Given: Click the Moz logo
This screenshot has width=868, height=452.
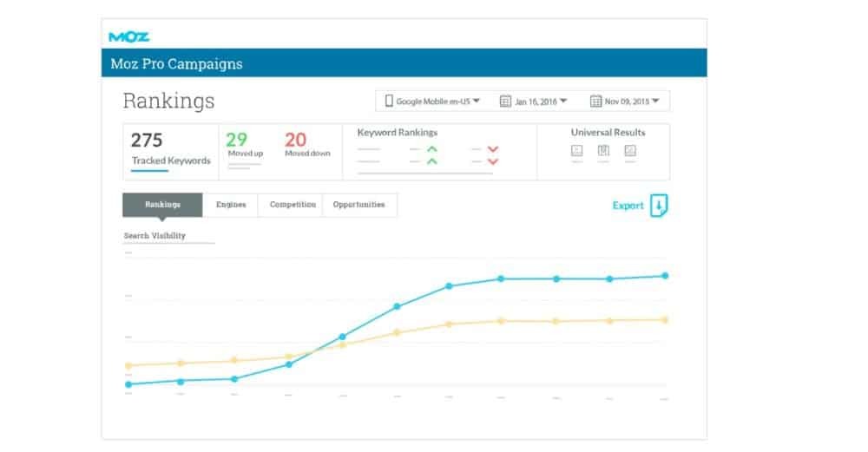Looking at the screenshot, I should 128,36.
